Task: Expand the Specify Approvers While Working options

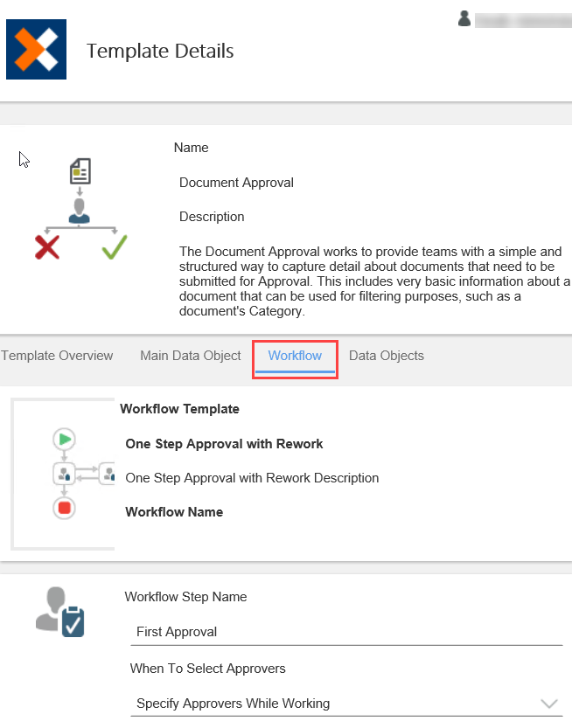Action: click(x=346, y=704)
